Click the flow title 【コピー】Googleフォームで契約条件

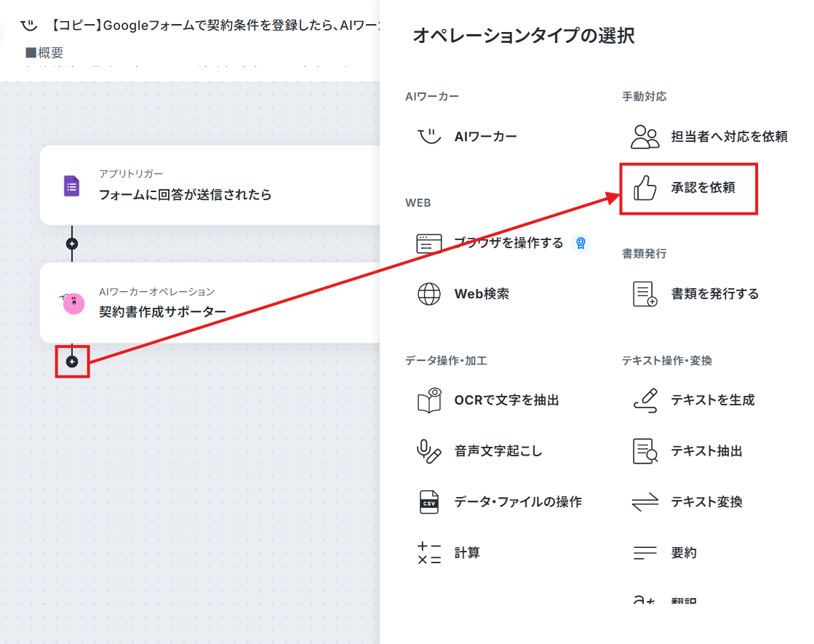coord(215,25)
